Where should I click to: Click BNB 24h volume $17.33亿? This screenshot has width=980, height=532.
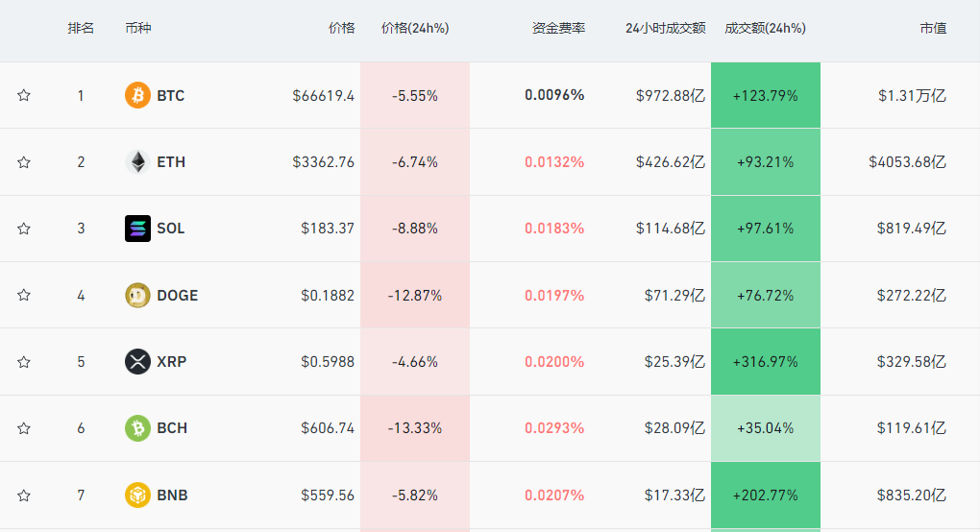coord(675,496)
